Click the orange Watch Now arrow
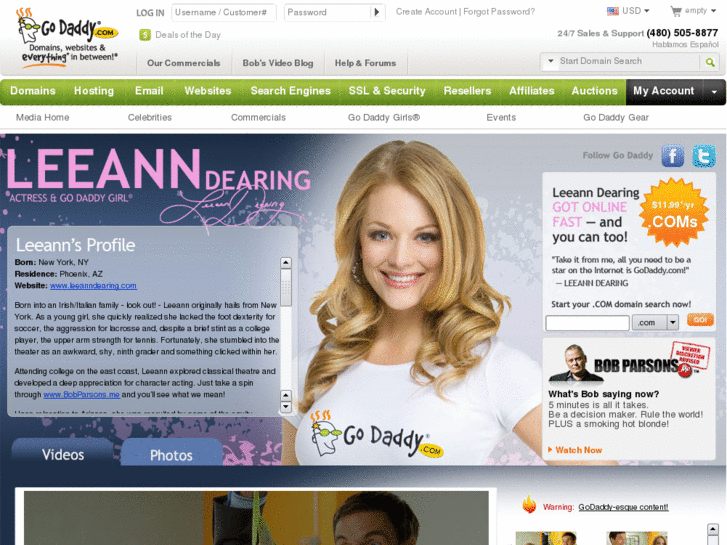Screen dimensions: 727x545 coord(550,450)
